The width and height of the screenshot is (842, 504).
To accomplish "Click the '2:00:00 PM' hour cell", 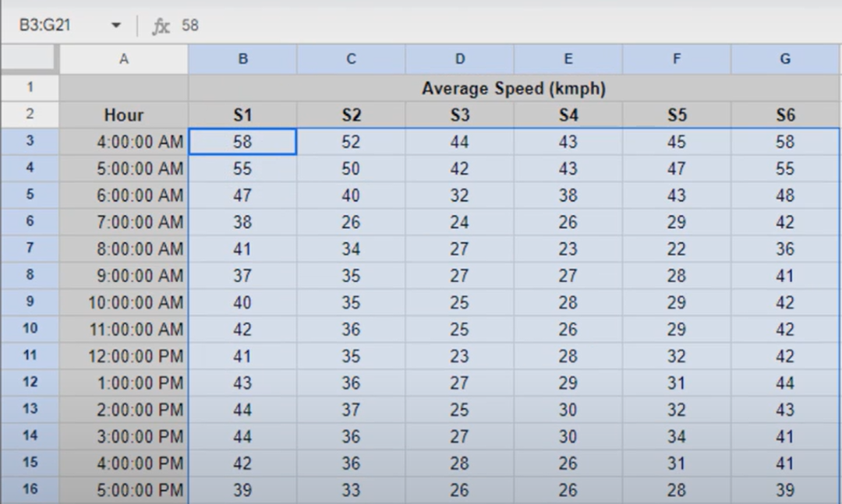I will click(124, 410).
